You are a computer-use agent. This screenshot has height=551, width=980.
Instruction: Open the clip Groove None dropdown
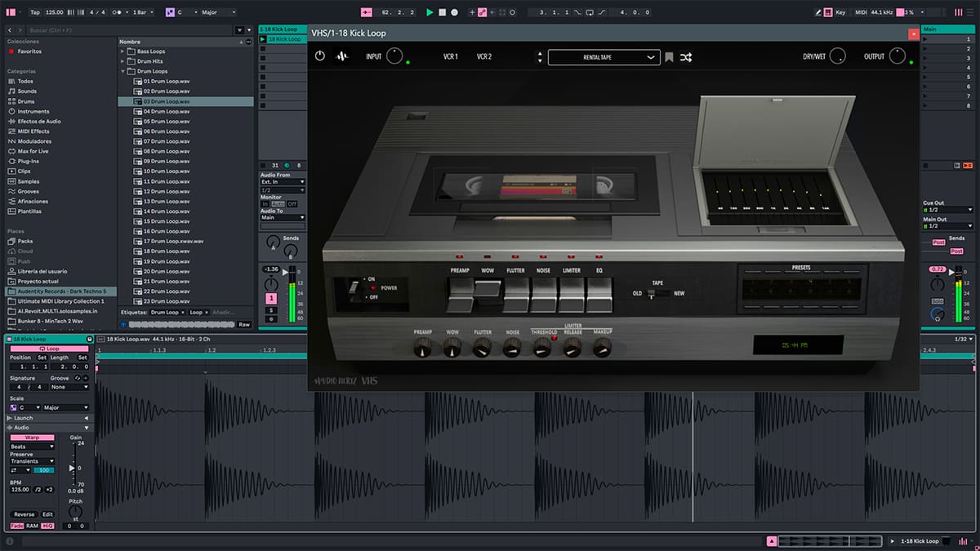coord(69,387)
